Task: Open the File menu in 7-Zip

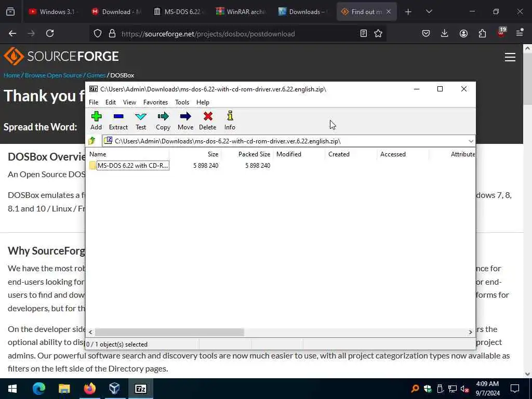Action: pyautogui.click(x=94, y=102)
